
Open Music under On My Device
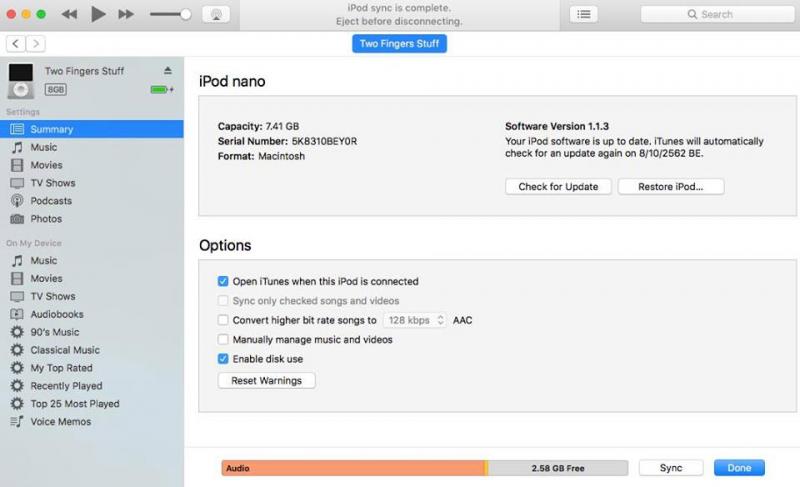pyautogui.click(x=92, y=261)
